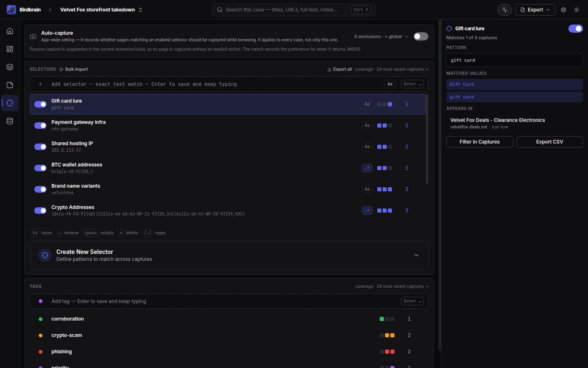Expand the Create New Selector section
The image size is (588, 368).
pos(229,255)
